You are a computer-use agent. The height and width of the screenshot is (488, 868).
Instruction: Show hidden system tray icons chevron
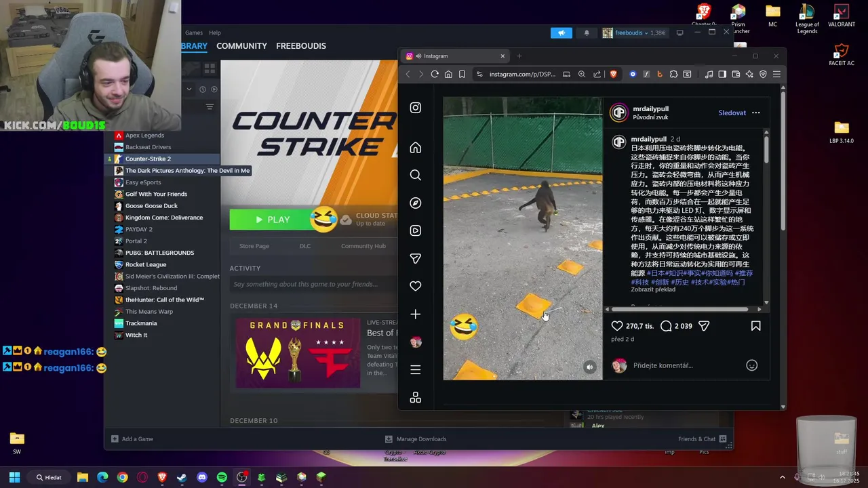[x=782, y=477]
